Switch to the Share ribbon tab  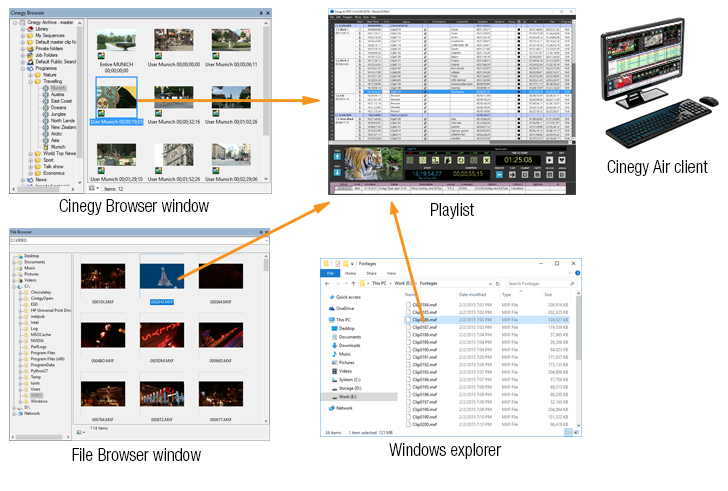tap(371, 272)
